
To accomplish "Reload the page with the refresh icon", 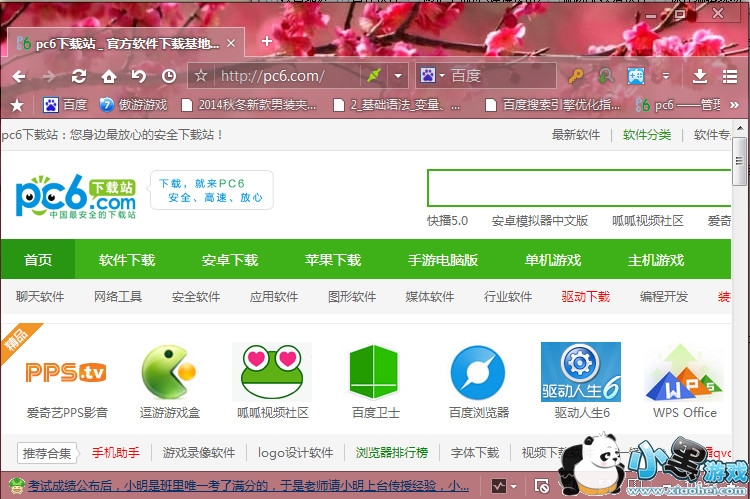I will (x=79, y=76).
